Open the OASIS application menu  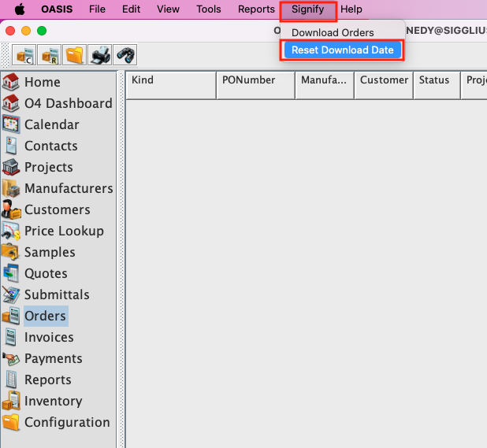[x=57, y=9]
